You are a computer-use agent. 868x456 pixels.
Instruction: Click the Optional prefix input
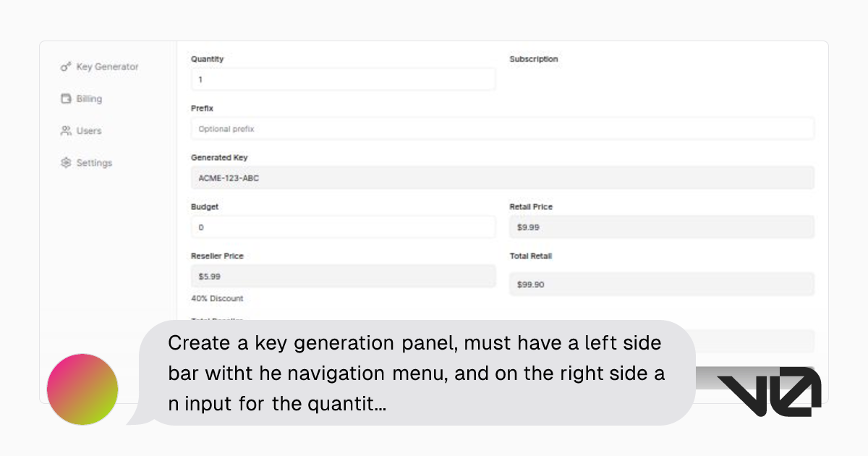tap(502, 128)
